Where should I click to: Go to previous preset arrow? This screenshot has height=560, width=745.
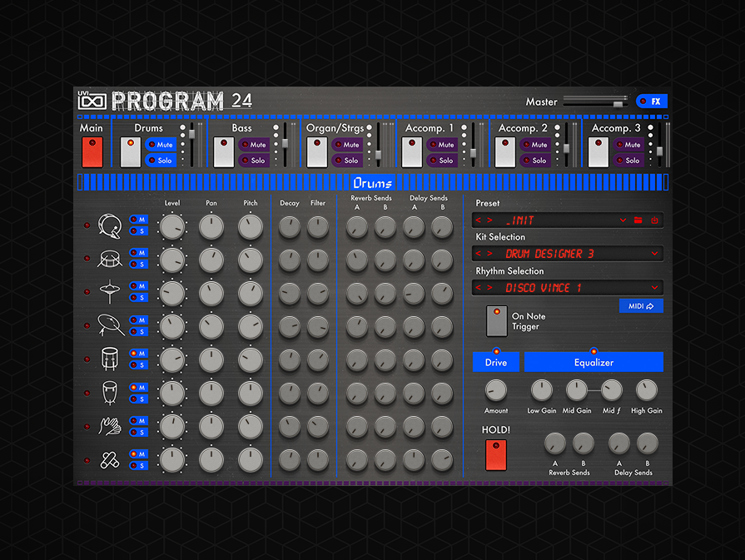[478, 220]
